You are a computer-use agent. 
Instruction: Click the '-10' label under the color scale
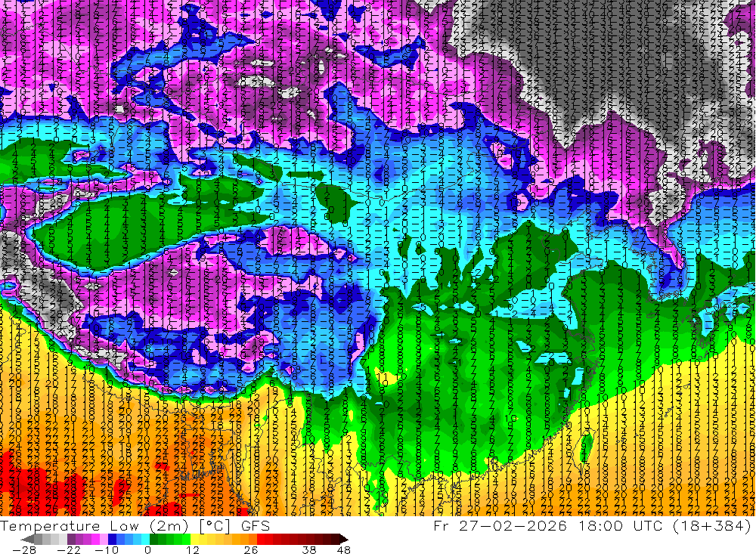tap(107, 550)
